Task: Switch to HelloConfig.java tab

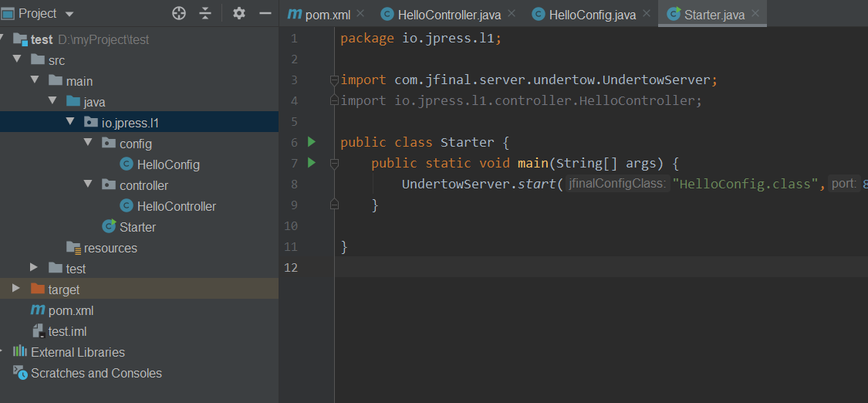Action: pos(584,15)
